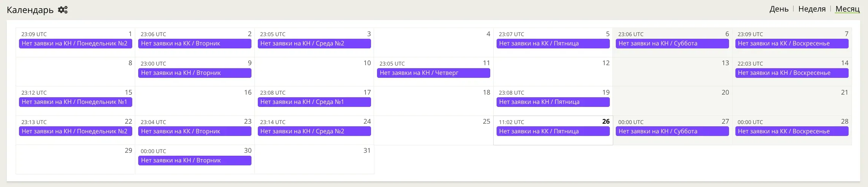This screenshot has height=187, width=868.
Task: Open the Понедельник №1 event
Action: [75, 102]
